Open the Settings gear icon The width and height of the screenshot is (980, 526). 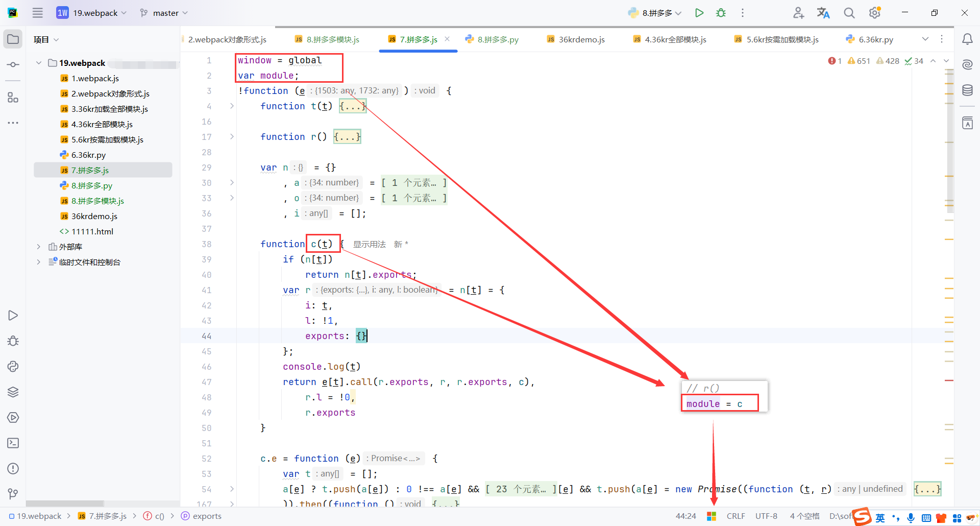875,12
